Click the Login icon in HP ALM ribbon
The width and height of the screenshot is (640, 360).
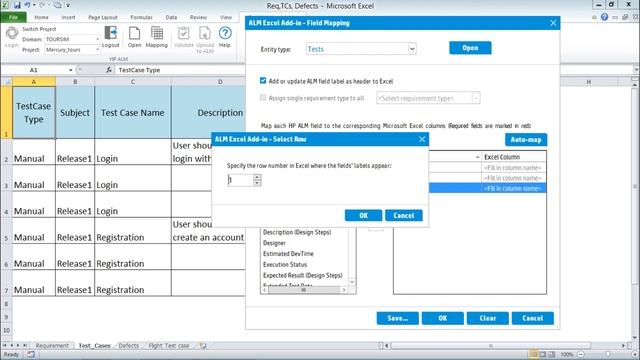pyautogui.click(x=11, y=36)
